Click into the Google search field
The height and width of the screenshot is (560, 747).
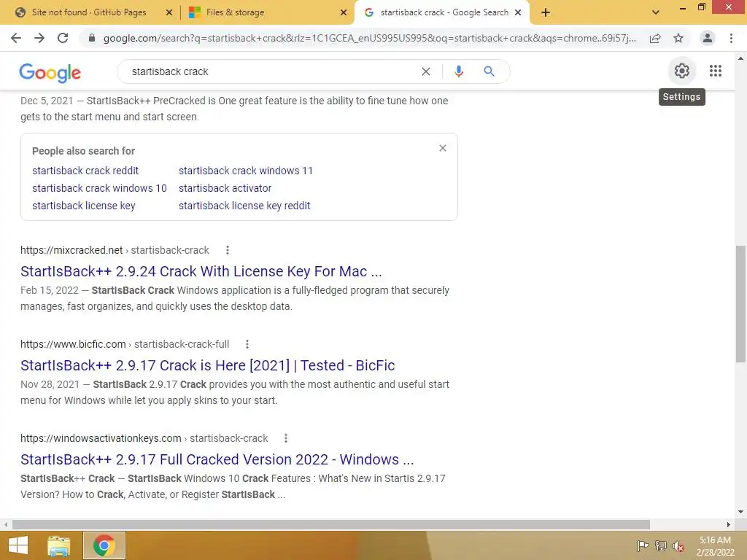click(x=271, y=71)
